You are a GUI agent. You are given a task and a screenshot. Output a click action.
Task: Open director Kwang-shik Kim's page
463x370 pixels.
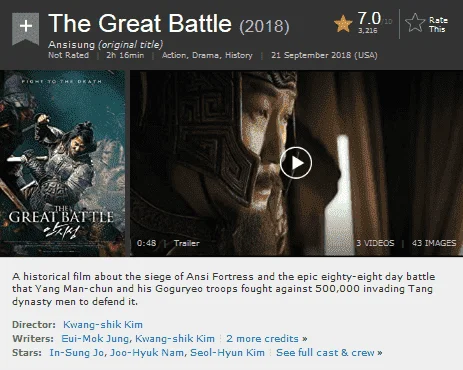pos(103,325)
